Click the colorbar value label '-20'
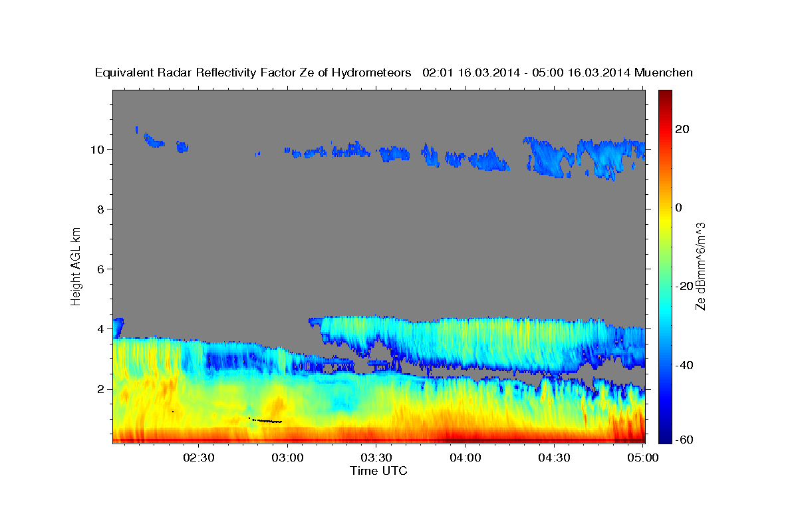Image resolution: width=798 pixels, height=532 pixels. 683,286
